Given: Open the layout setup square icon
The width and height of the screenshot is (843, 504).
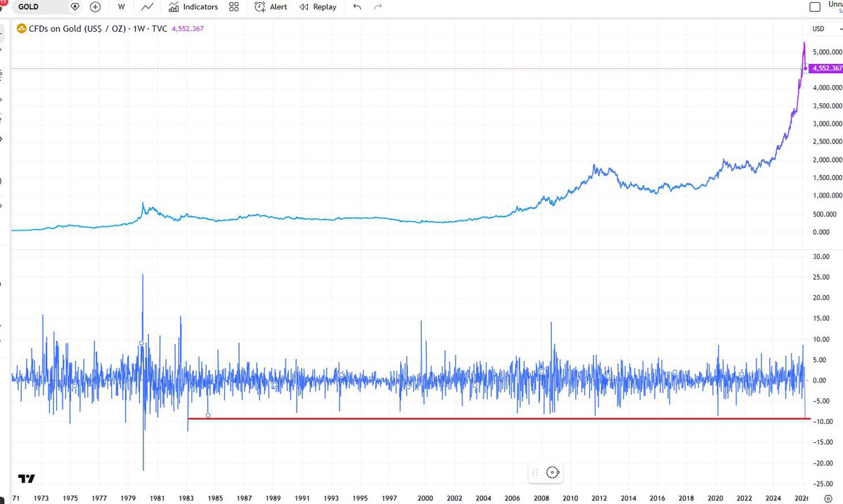Looking at the screenshot, I should [x=815, y=7].
